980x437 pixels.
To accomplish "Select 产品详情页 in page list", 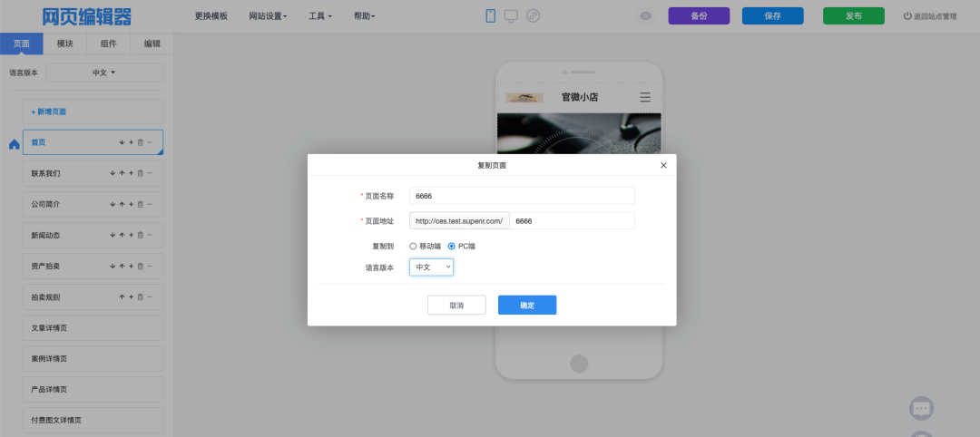I will 93,389.
